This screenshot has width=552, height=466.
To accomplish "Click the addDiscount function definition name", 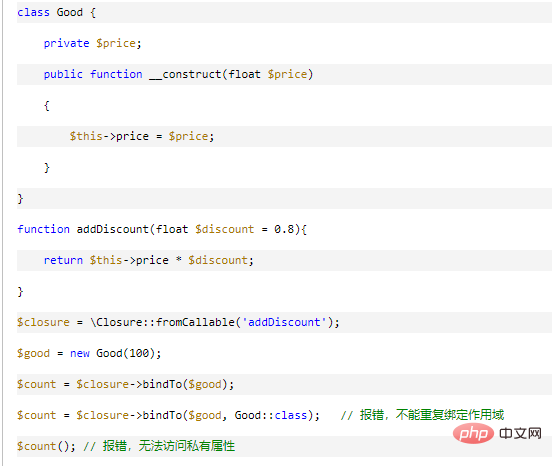I will (113, 229).
